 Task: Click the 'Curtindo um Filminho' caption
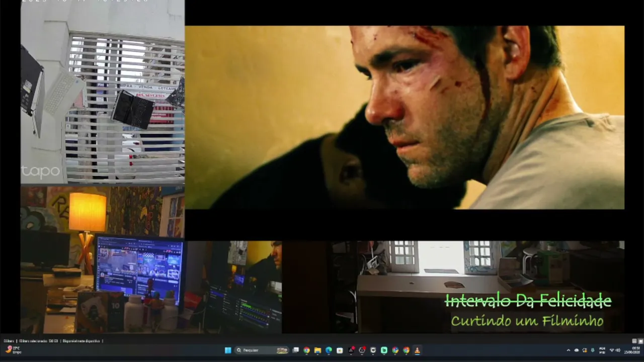pos(527,321)
